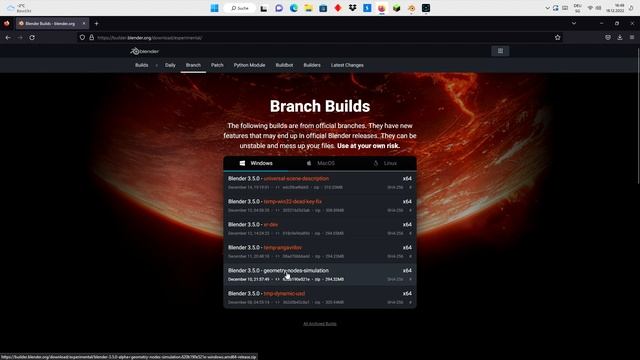
Task: Click the taskbar Suche search box
Action: click(x=240, y=8)
